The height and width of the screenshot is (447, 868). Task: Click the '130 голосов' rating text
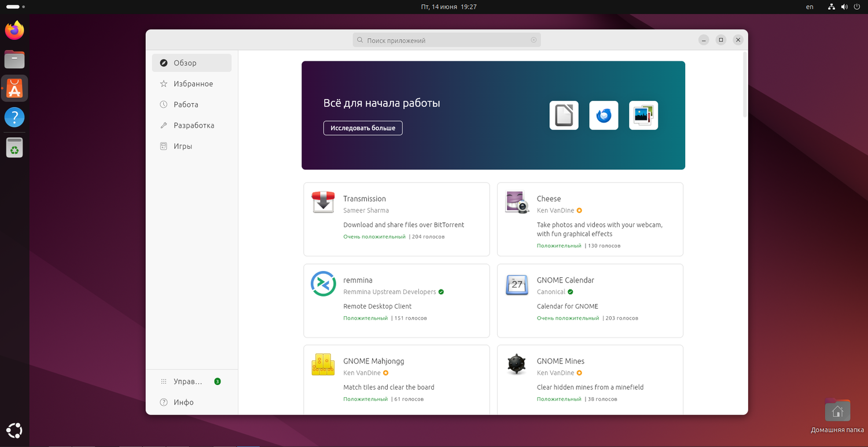[604, 246]
